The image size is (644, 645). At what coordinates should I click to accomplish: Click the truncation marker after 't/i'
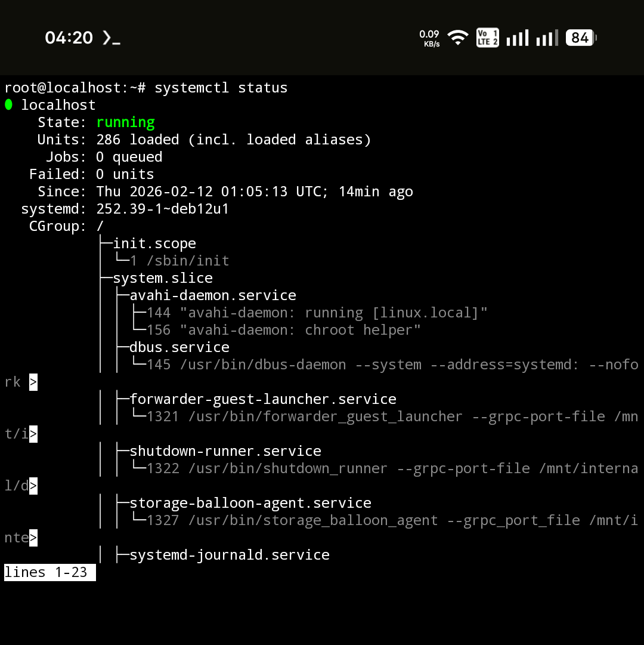33,434
